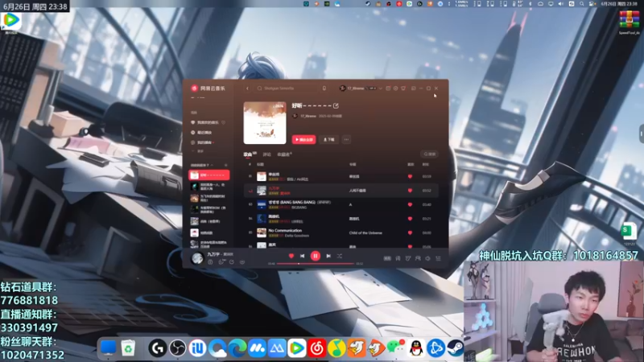Expand the More item in the sidebar
The width and height of the screenshot is (644, 362).
coord(198,151)
